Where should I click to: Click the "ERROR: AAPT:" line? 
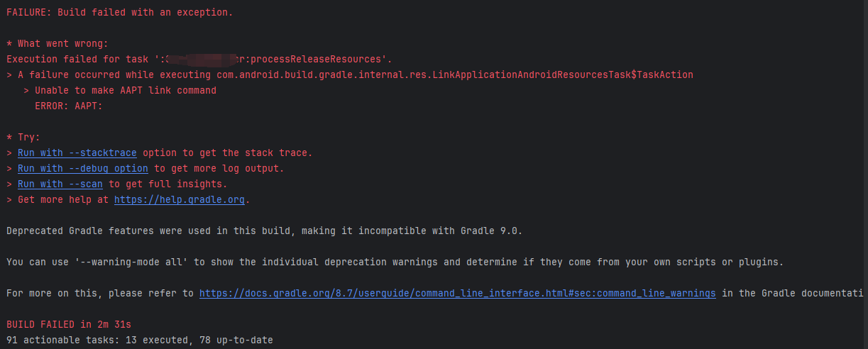click(68, 106)
